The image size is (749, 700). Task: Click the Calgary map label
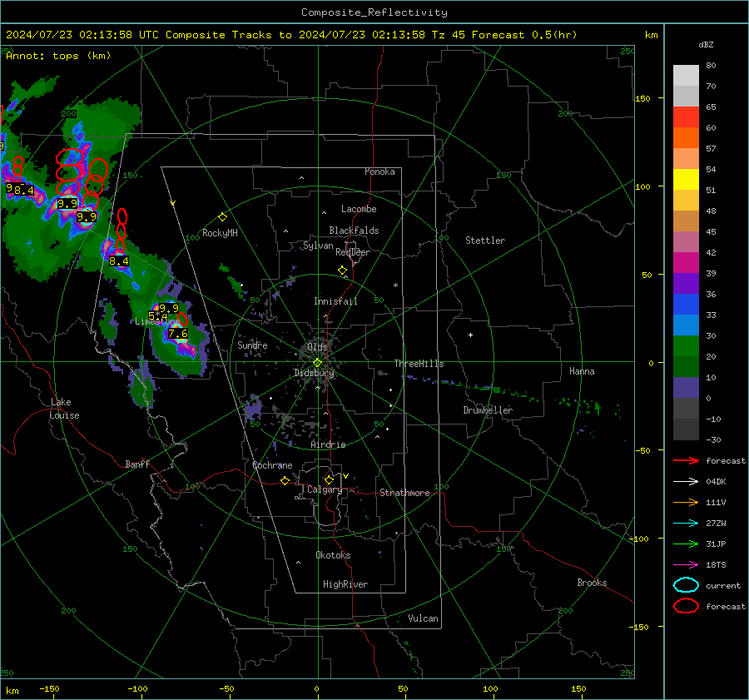pos(325,489)
